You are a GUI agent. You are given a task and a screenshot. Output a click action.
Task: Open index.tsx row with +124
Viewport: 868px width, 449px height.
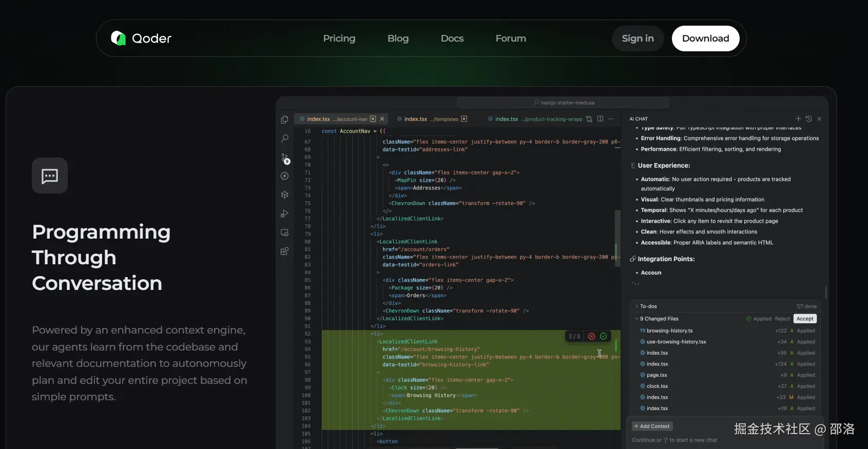(724, 364)
